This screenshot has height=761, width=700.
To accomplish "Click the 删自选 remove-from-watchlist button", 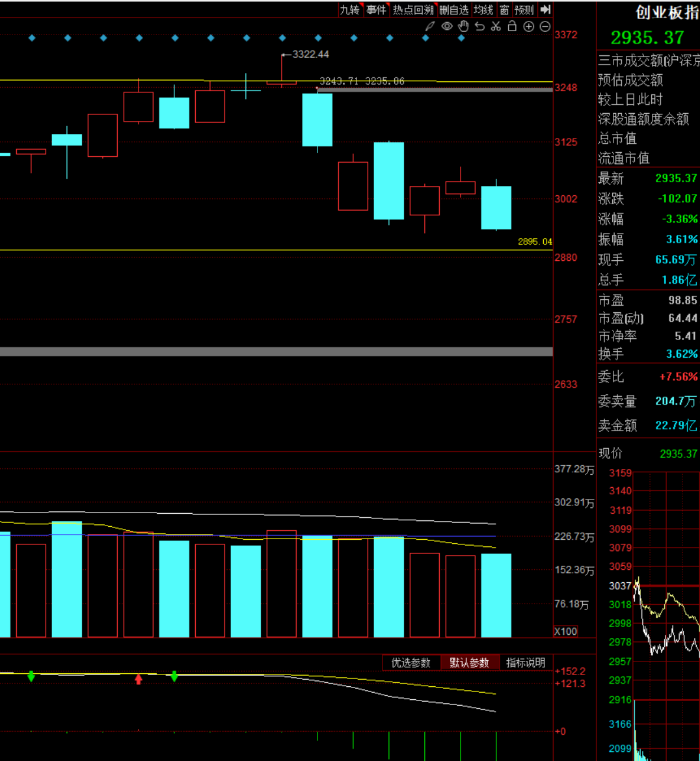I will (x=453, y=10).
